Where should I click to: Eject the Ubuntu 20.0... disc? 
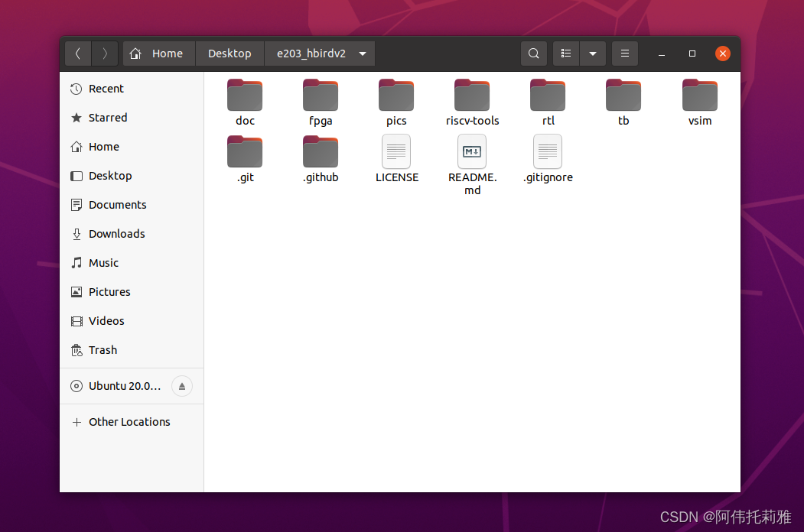click(x=182, y=386)
